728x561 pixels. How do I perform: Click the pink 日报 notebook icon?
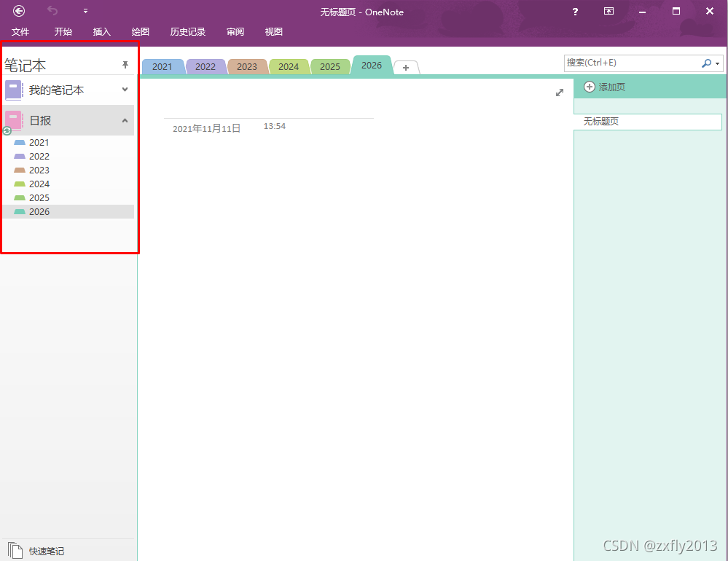point(14,121)
